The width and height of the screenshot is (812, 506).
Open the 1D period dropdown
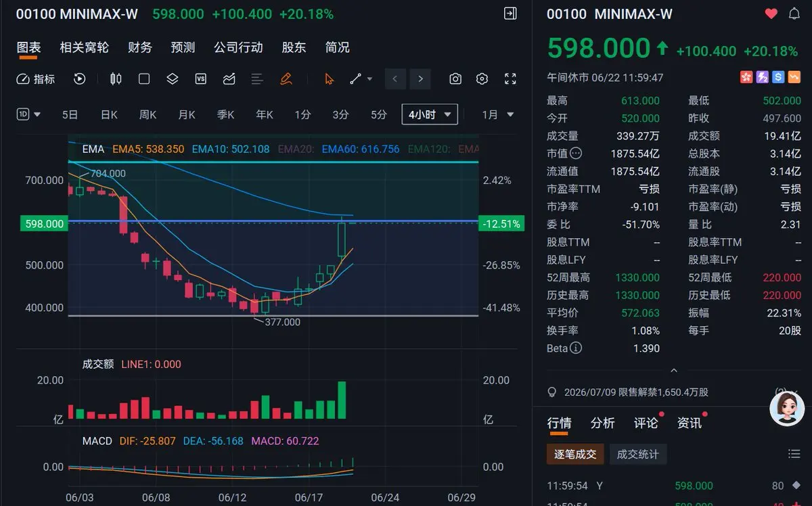tap(29, 114)
